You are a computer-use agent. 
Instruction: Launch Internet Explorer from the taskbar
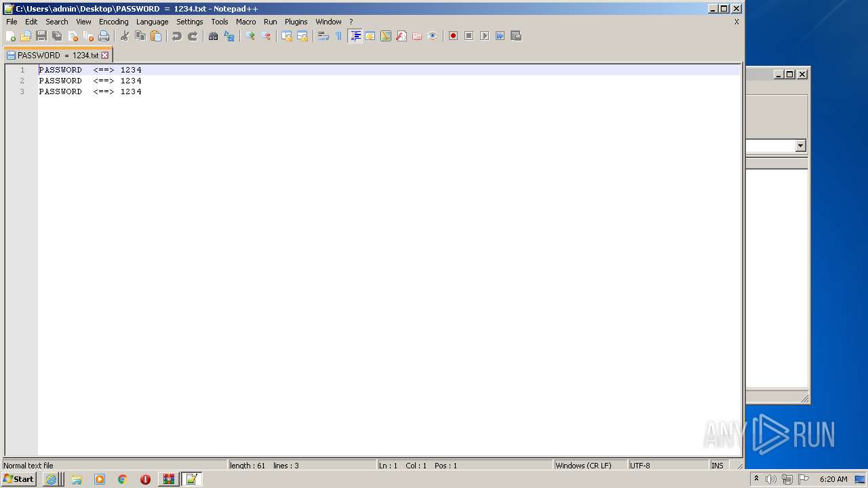tap(51, 479)
